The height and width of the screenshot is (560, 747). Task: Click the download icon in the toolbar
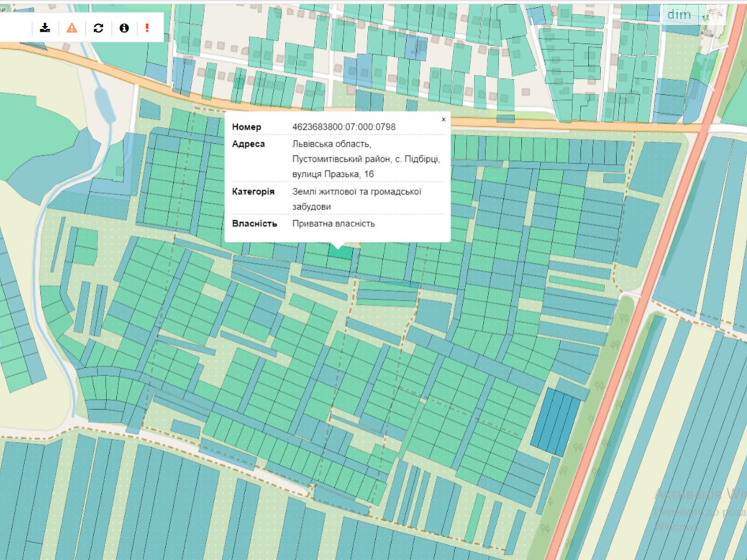(x=45, y=28)
